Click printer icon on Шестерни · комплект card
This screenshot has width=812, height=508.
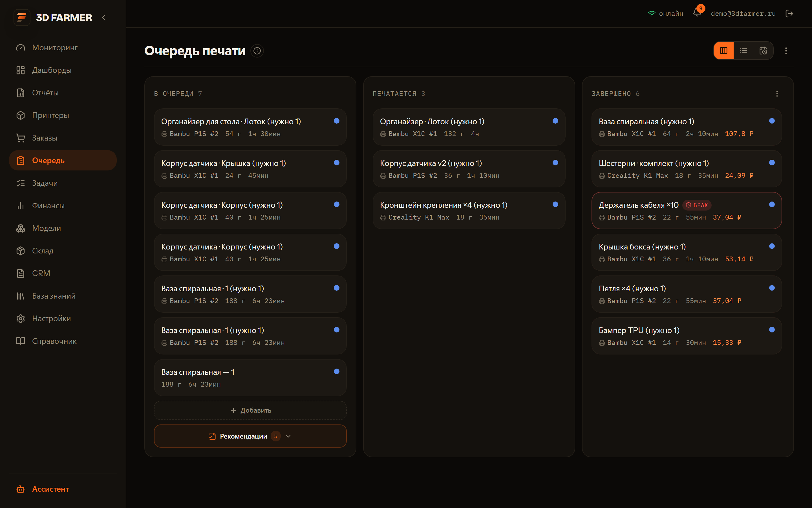(602, 176)
